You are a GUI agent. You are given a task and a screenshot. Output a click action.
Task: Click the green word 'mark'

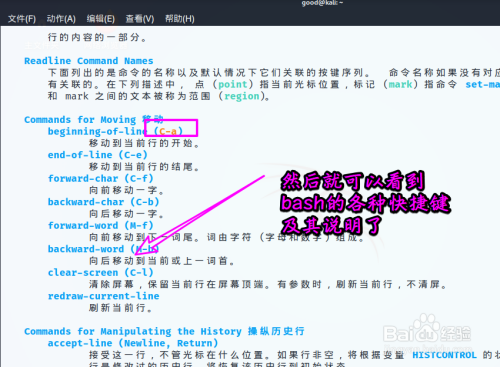(x=400, y=84)
